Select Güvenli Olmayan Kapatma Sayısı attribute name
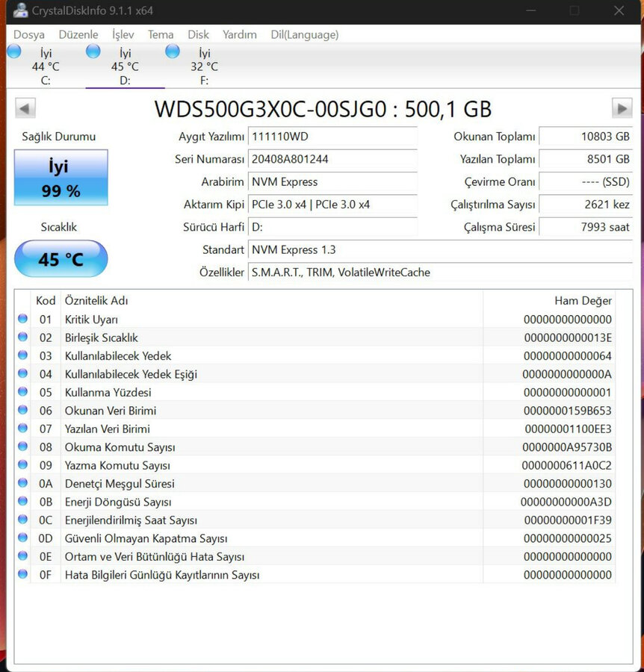The image size is (644, 672). click(146, 538)
